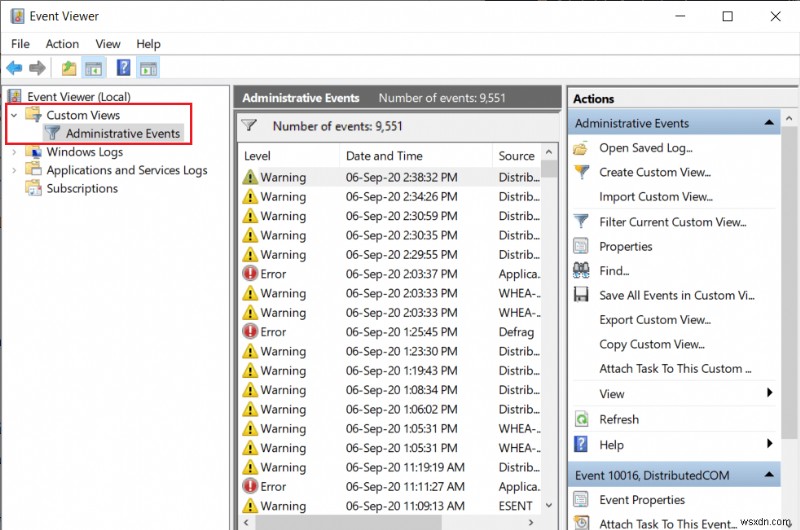Open the Help toolbar question-mark icon

tap(123, 67)
